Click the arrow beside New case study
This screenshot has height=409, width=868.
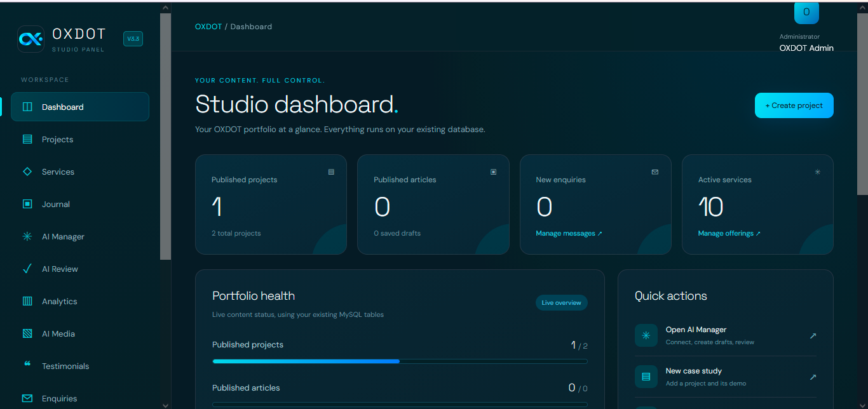pos(813,377)
